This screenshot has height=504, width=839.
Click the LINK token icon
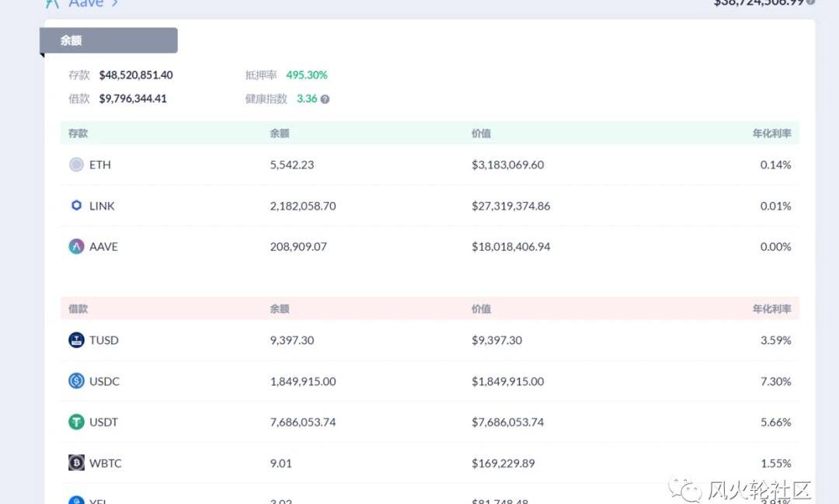coord(76,206)
